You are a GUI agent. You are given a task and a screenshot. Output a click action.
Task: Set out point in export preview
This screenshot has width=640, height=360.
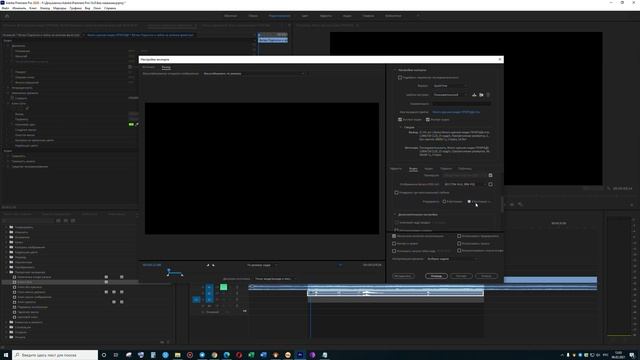click(x=213, y=265)
